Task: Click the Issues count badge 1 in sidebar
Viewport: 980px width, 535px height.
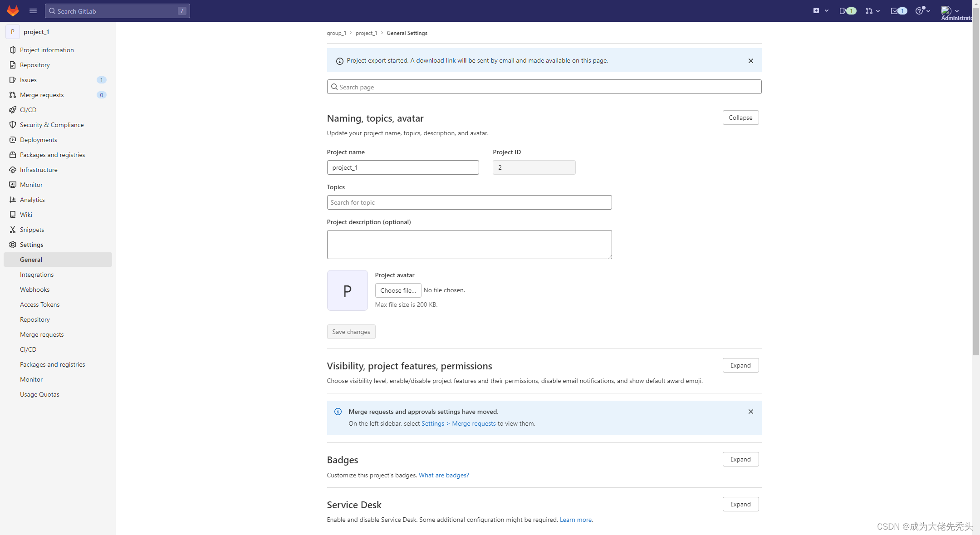Action: pyautogui.click(x=101, y=80)
